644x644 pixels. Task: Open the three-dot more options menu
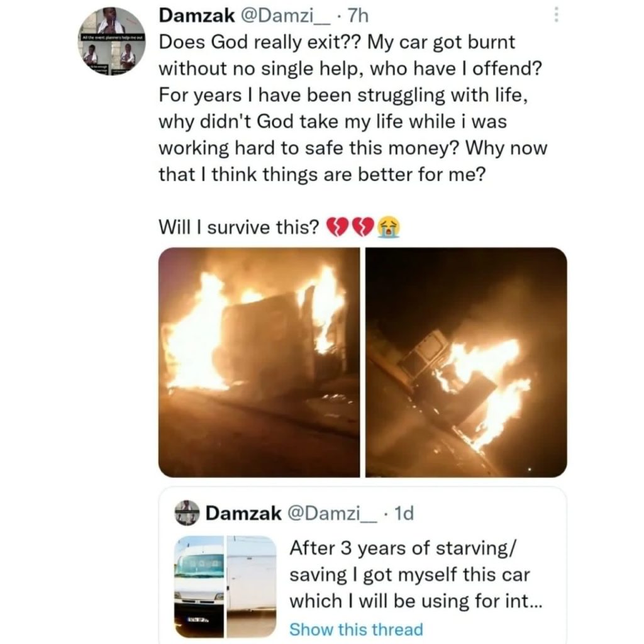pyautogui.click(x=556, y=15)
